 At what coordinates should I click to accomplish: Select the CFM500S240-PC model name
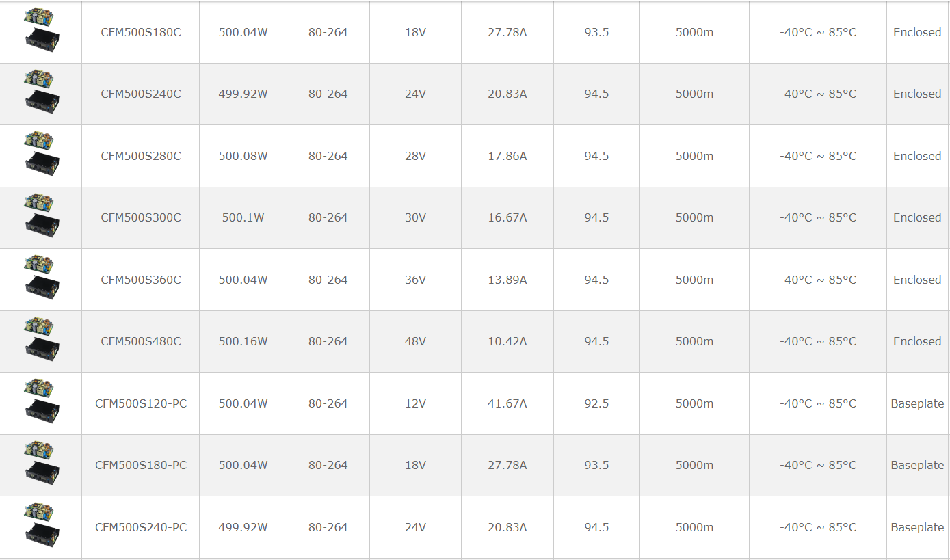coord(141,527)
